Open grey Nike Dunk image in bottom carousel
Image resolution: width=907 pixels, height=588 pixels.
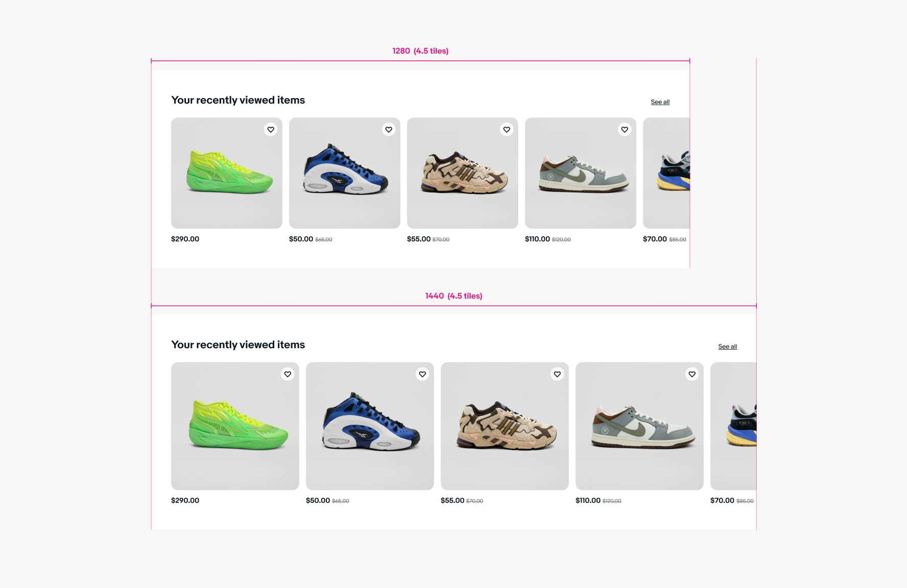point(639,426)
